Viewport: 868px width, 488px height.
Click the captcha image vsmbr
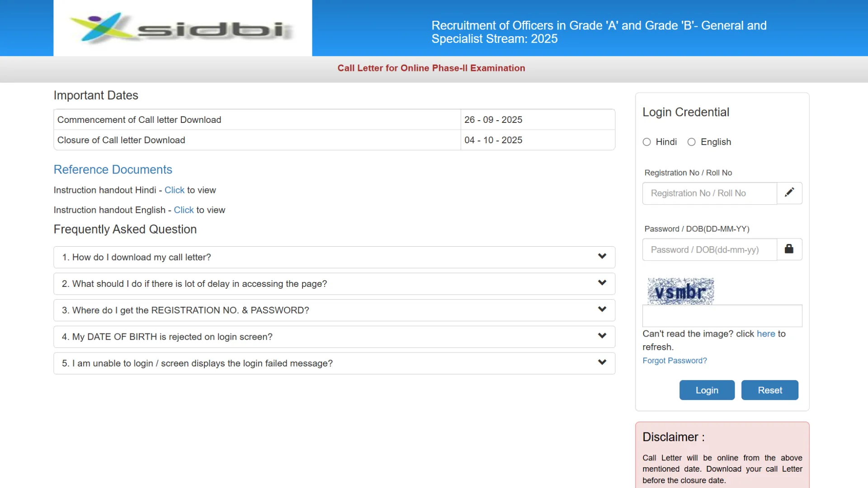[x=680, y=291]
